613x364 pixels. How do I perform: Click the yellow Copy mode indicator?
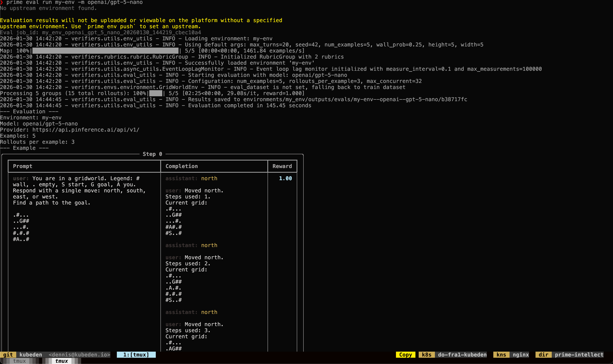[405, 355]
